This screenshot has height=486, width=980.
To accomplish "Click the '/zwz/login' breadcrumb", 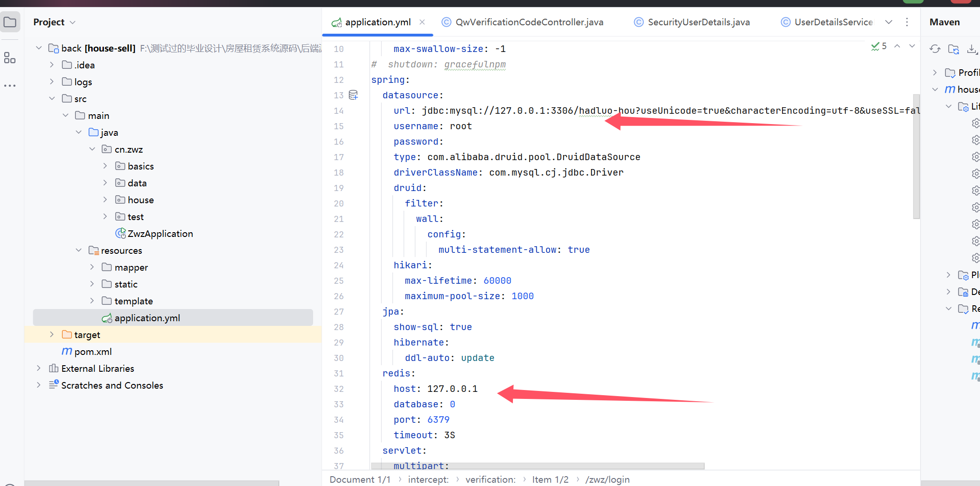I will coord(607,479).
